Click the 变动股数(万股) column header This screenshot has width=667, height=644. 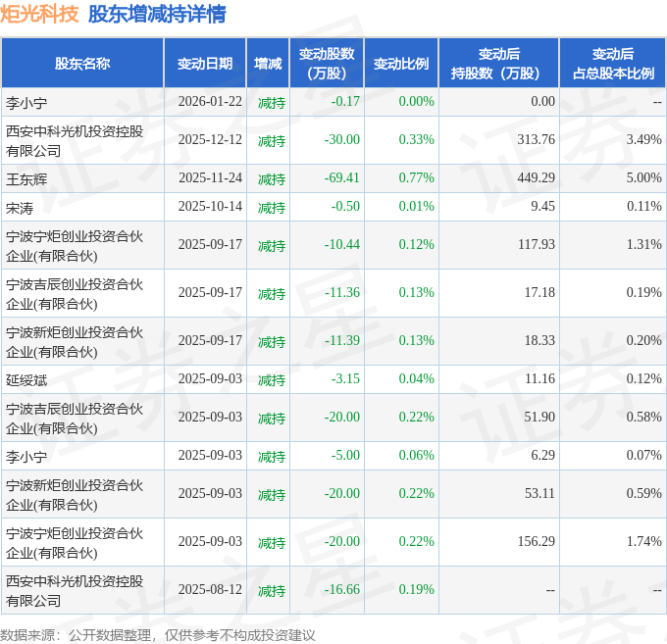coord(327,64)
